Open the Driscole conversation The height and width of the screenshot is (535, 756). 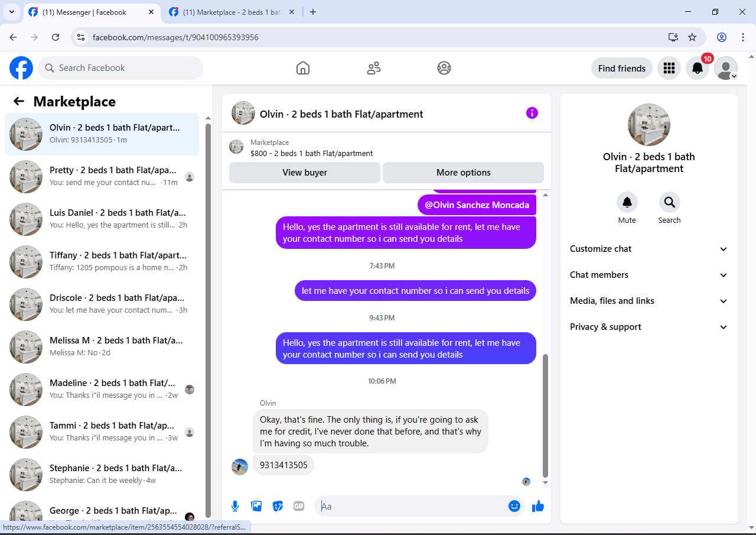102,304
